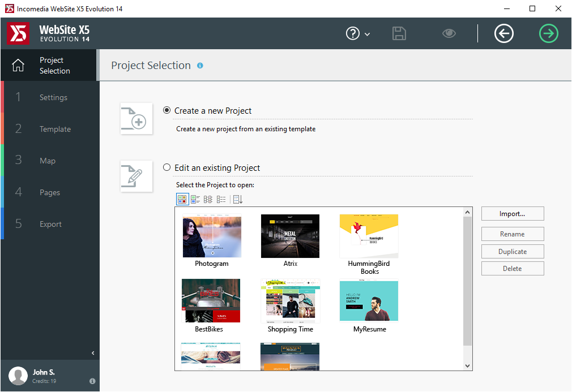572x392 pixels.
Task: Select Create a new Project radio
Action: pos(167,110)
